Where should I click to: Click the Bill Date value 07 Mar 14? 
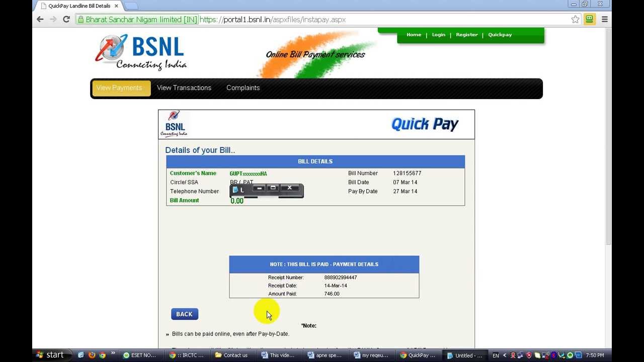405,183
